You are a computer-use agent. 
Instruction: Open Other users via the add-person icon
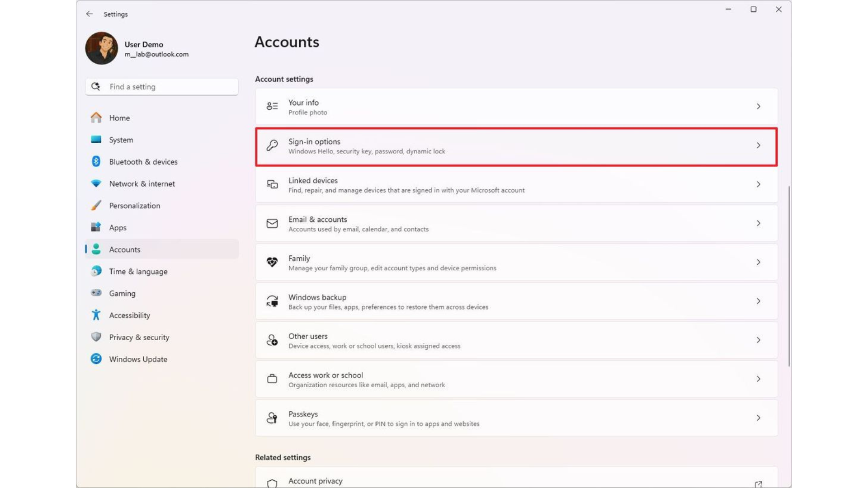click(272, 340)
